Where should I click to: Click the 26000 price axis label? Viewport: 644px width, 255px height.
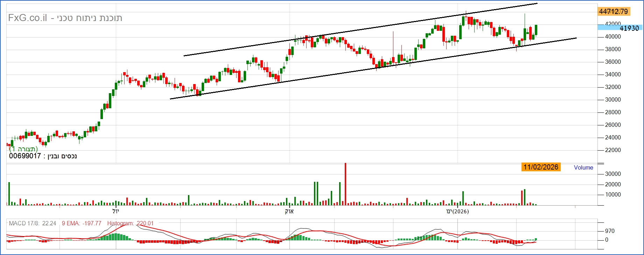(x=613, y=125)
